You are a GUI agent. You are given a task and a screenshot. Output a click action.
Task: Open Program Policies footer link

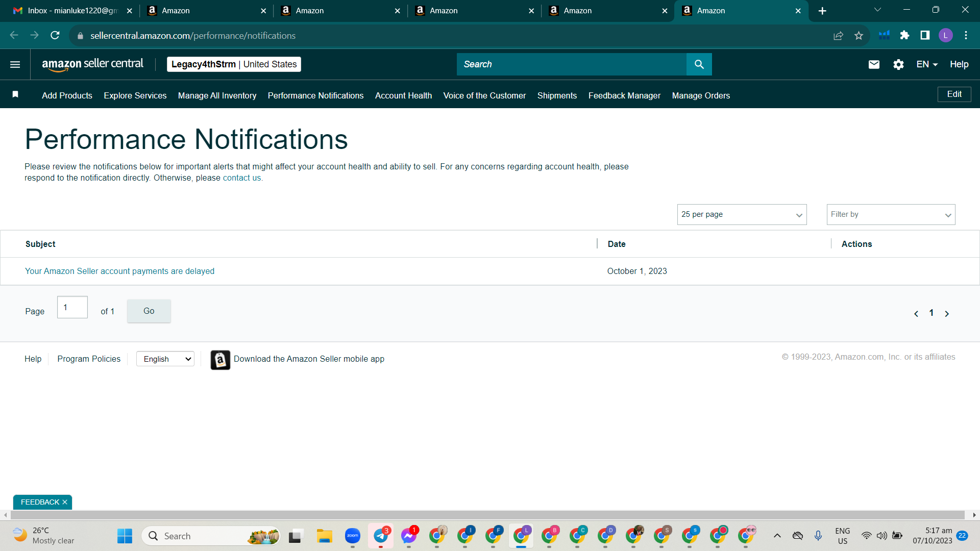pyautogui.click(x=89, y=359)
